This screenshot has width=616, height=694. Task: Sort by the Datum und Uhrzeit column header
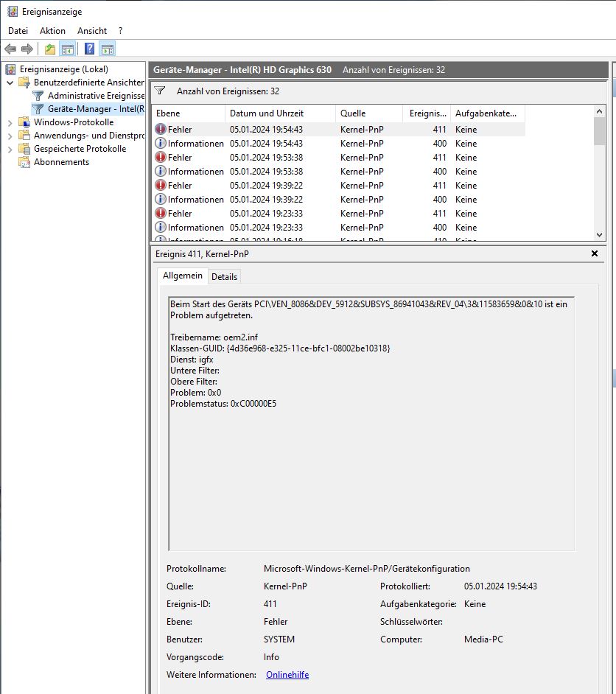coord(280,113)
